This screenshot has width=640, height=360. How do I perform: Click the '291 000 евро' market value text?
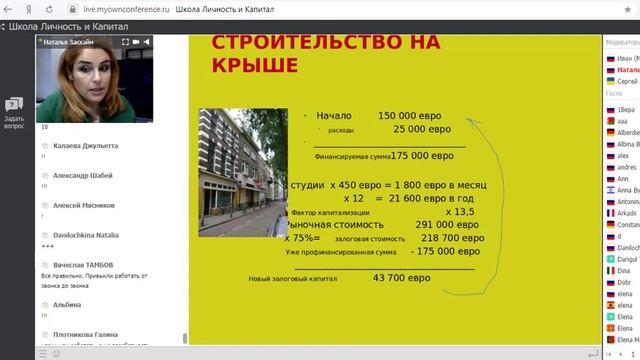point(447,225)
